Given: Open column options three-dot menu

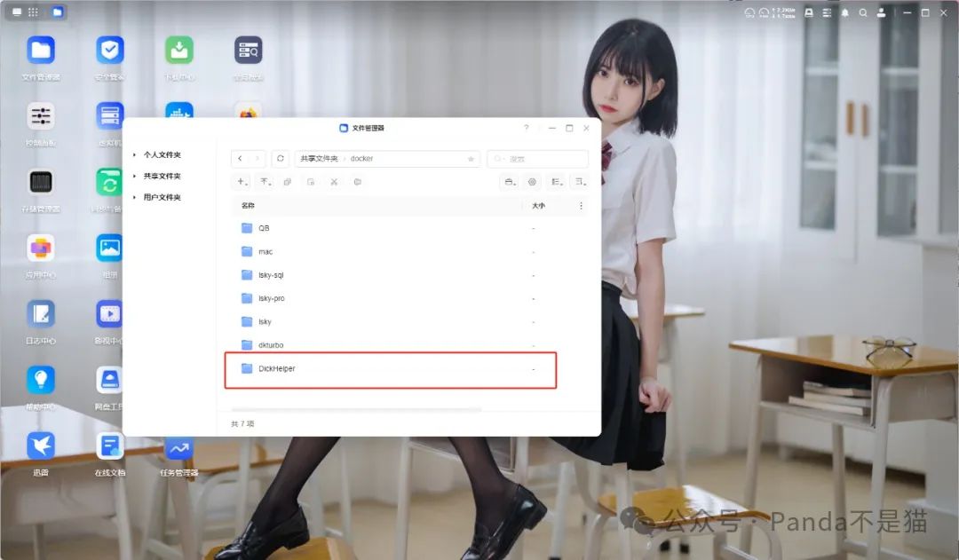Looking at the screenshot, I should point(581,205).
